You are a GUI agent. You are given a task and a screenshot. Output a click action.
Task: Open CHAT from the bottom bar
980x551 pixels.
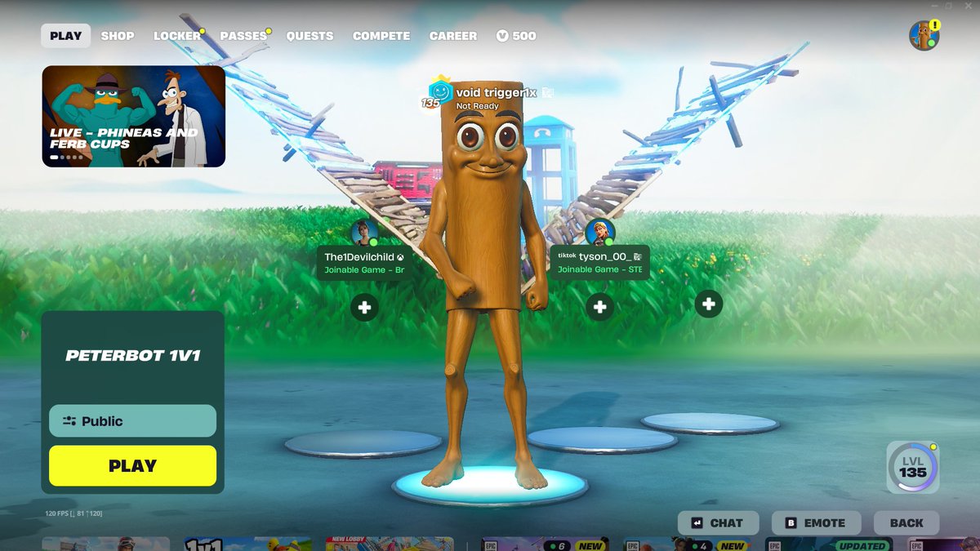pyautogui.click(x=718, y=523)
